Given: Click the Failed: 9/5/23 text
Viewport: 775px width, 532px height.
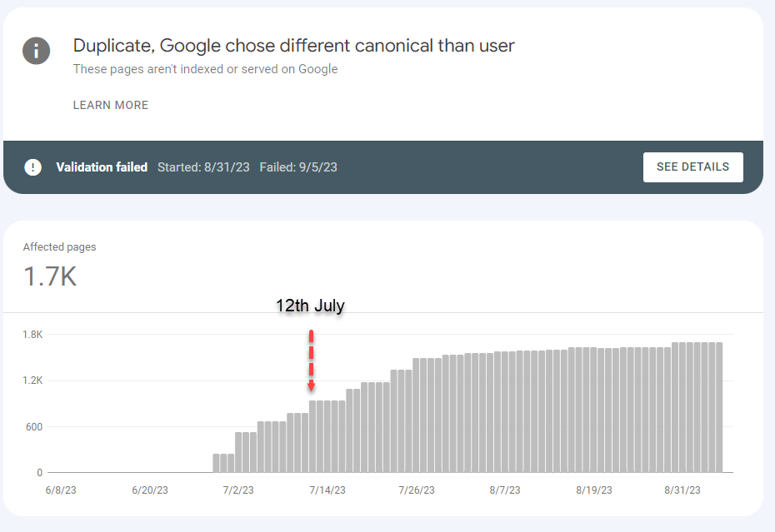Looking at the screenshot, I should [298, 167].
